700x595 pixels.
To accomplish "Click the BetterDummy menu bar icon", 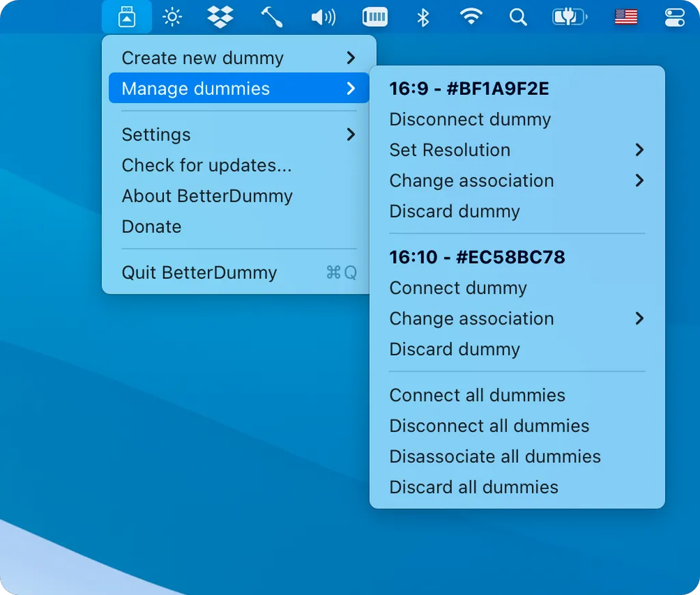I will click(x=126, y=17).
